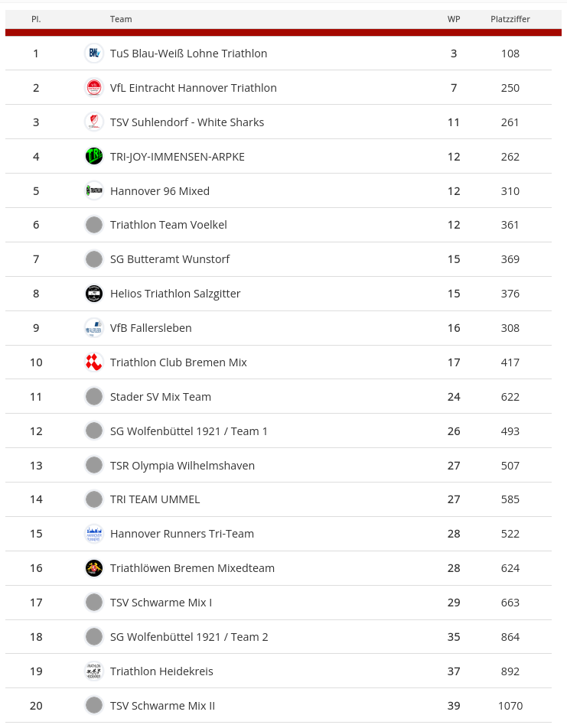Viewport: 567px width, 728px height.
Task: Sort by the Platzziffer column header
Action: click(x=510, y=19)
